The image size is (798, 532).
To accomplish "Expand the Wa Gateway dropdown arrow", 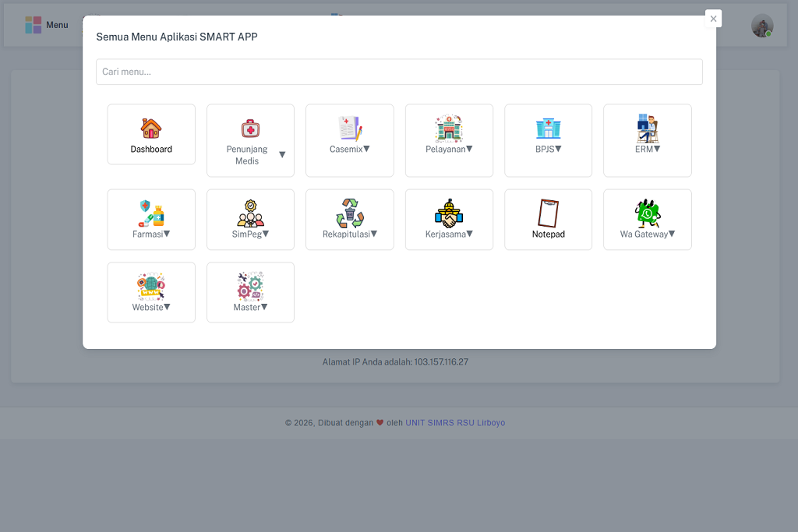I will pyautogui.click(x=672, y=234).
